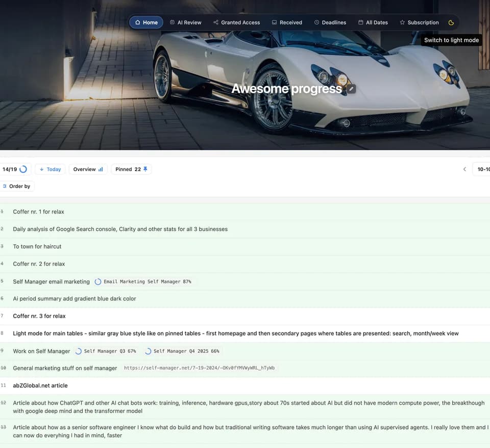Image resolution: width=490 pixels, height=448 pixels.
Task: Open the Home tab
Action: point(146,22)
